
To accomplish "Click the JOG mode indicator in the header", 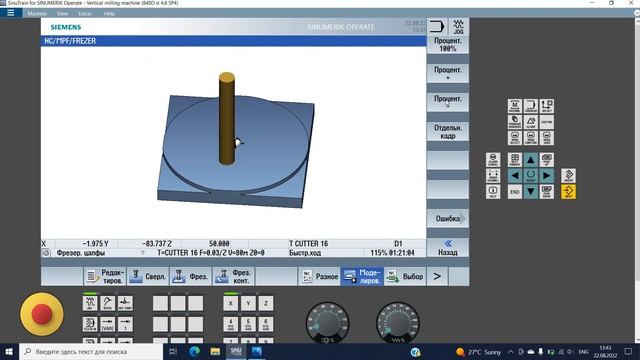I will point(458,27).
